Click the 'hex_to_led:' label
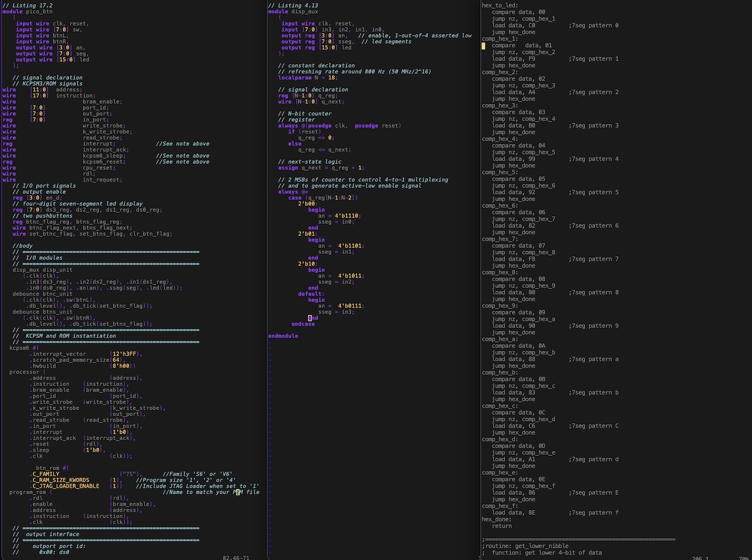 pyautogui.click(x=500, y=5)
